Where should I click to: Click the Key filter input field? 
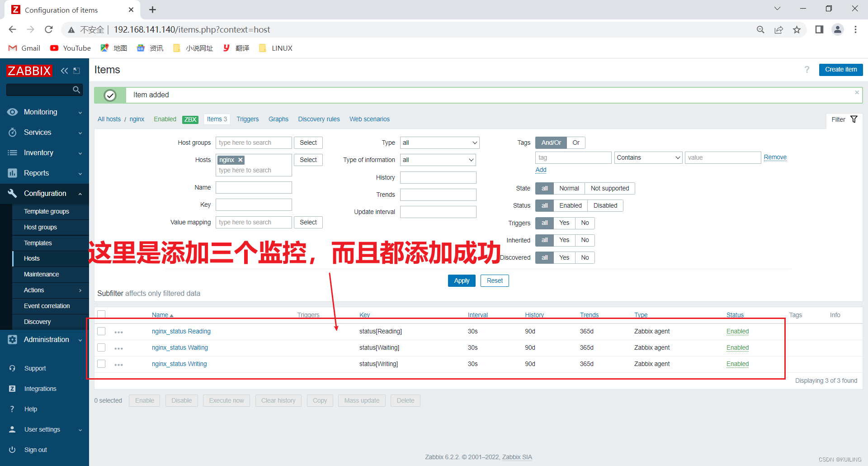point(254,204)
